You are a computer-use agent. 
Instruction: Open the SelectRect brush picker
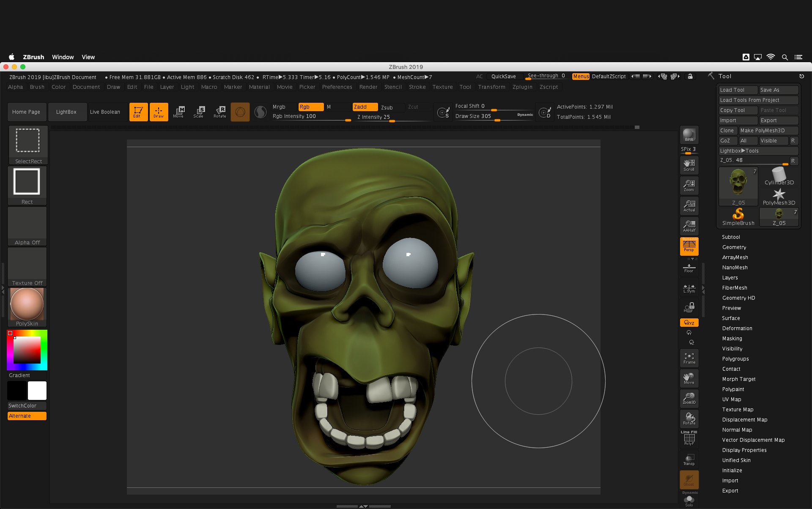(x=28, y=145)
